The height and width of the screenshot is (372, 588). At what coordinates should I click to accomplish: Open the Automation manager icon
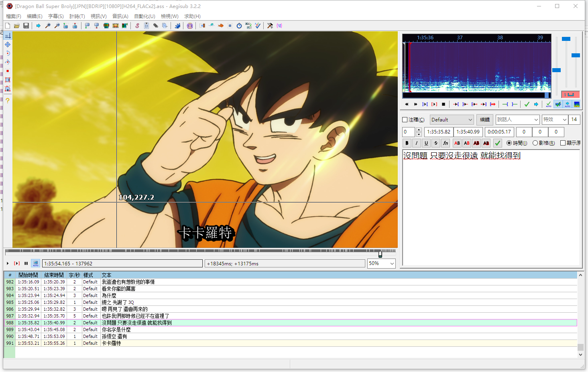(x=177, y=26)
